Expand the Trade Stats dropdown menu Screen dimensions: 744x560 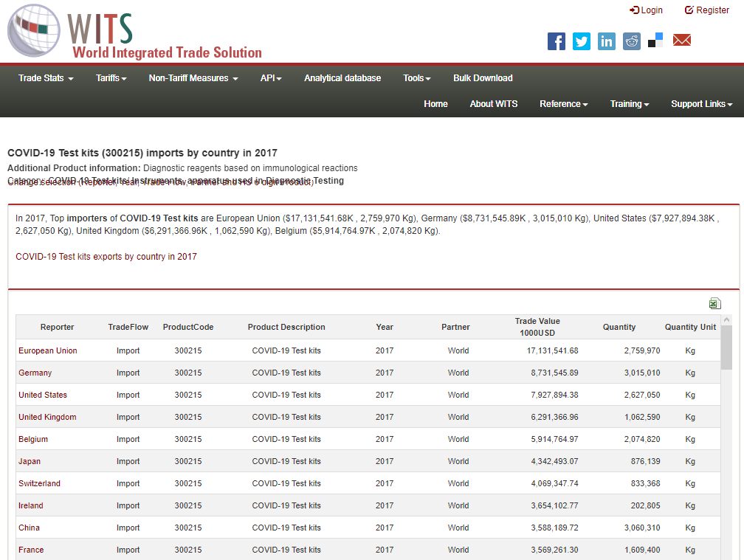[x=46, y=78]
